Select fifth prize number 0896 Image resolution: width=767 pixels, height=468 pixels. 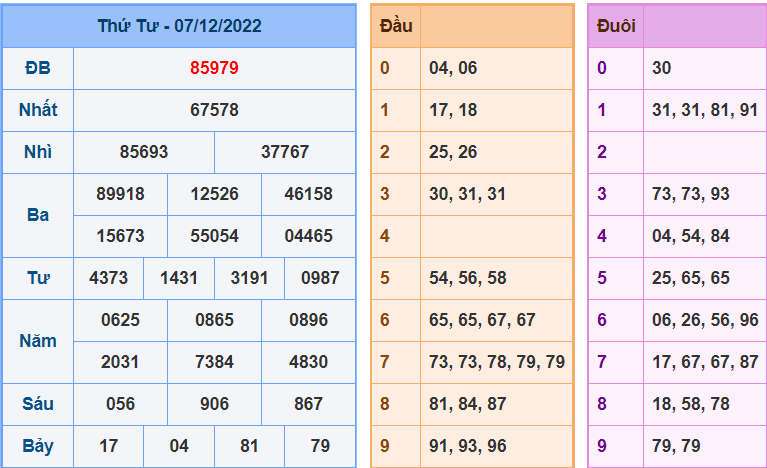[308, 320]
